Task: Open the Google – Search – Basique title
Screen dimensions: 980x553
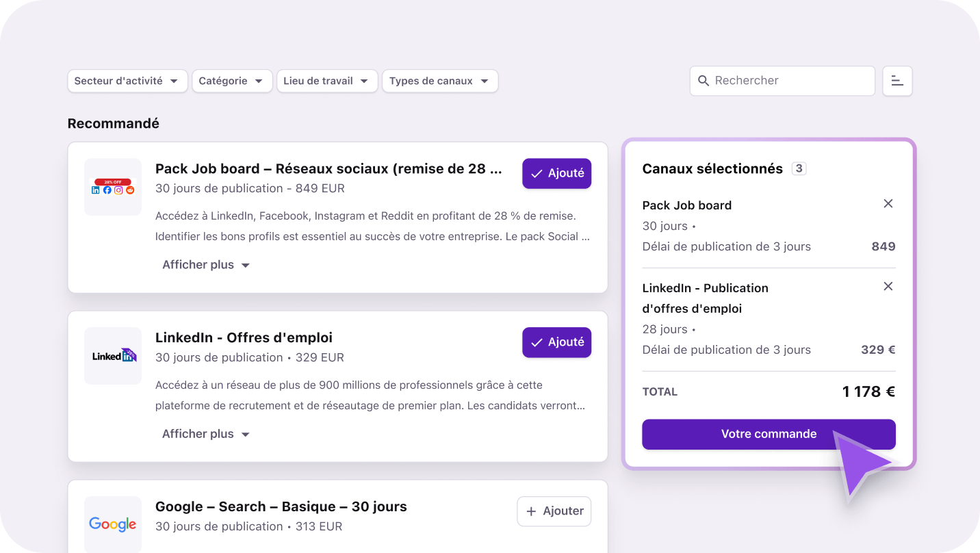Action: 281,507
